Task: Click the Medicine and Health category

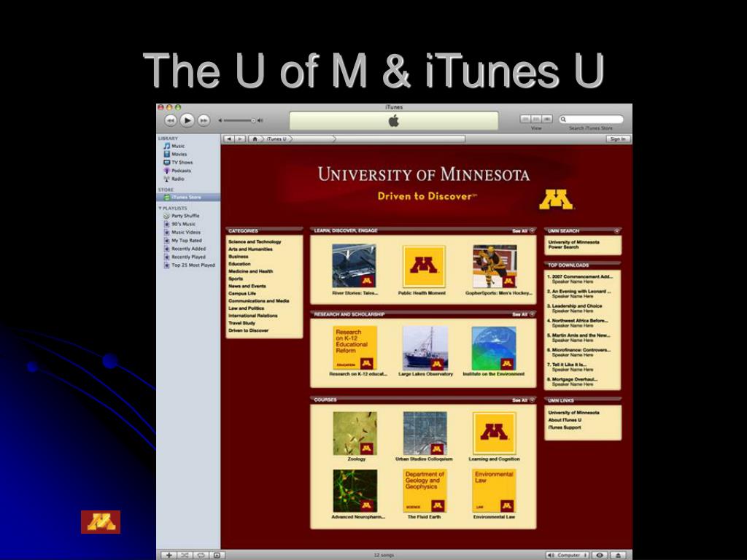Action: (x=251, y=271)
